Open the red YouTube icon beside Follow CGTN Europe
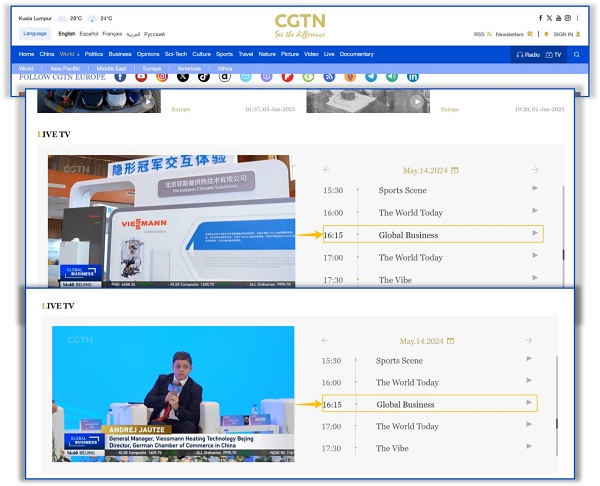 coord(141,77)
